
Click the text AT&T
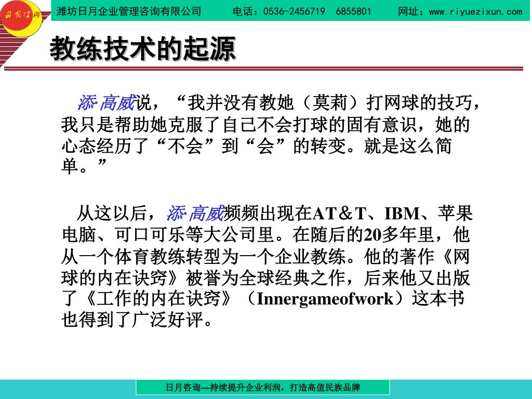(x=340, y=214)
